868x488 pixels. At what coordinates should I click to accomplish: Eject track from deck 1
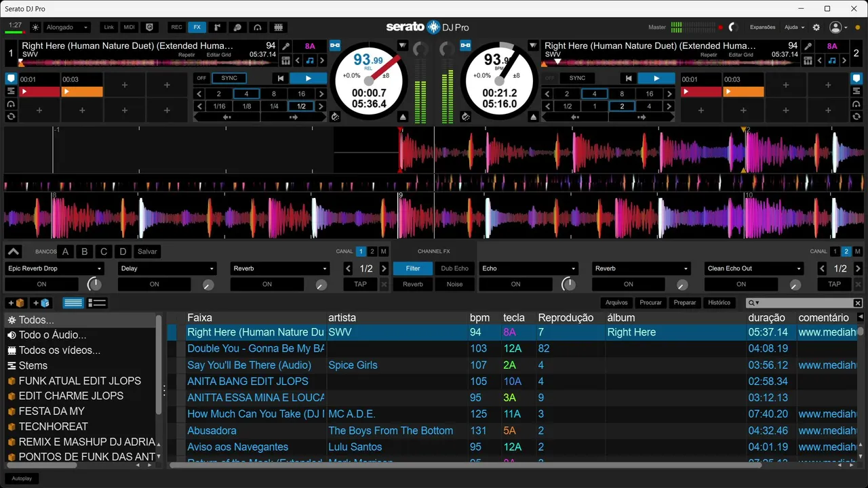click(403, 117)
